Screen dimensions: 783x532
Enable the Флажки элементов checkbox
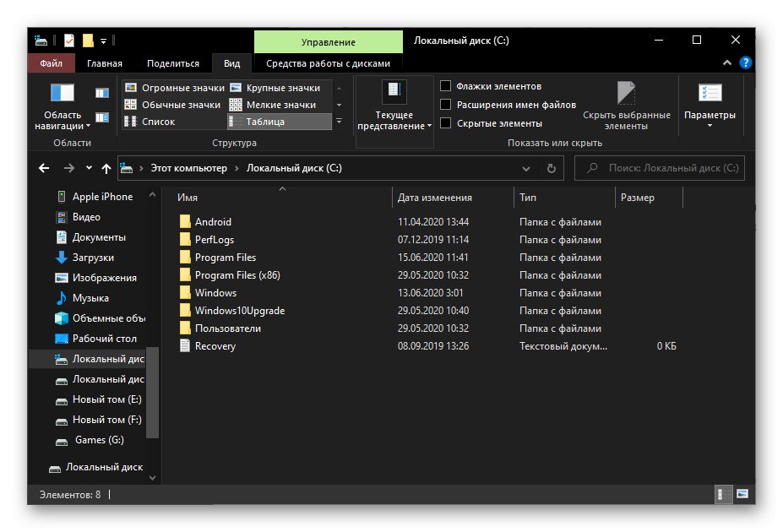[x=445, y=85]
